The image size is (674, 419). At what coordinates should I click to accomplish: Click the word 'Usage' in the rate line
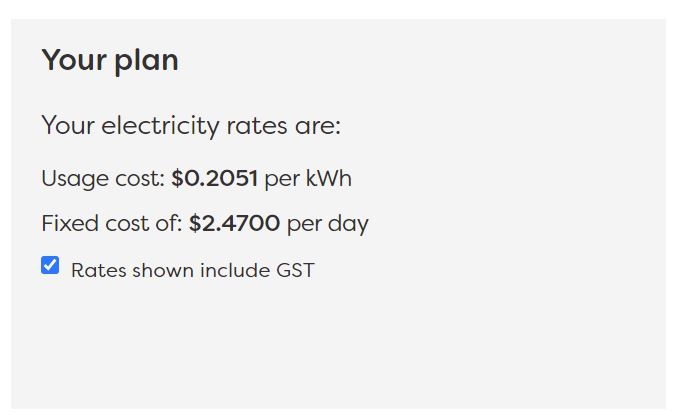pos(75,179)
